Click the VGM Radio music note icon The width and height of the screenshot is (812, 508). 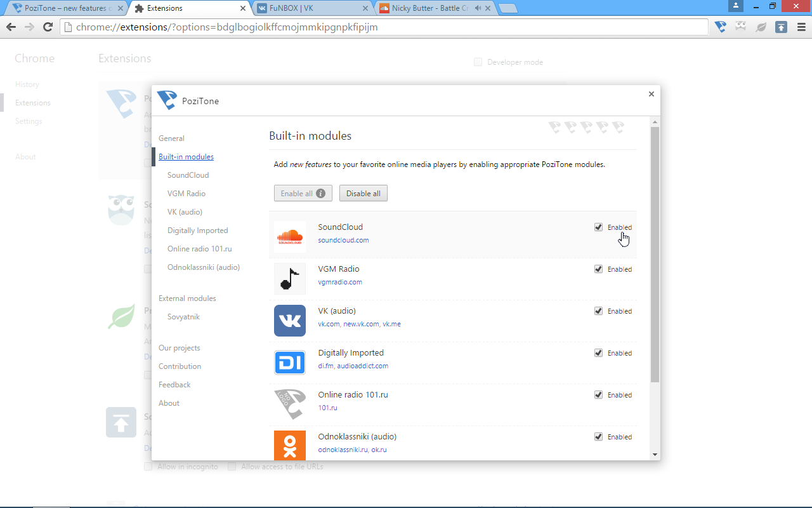tap(290, 279)
